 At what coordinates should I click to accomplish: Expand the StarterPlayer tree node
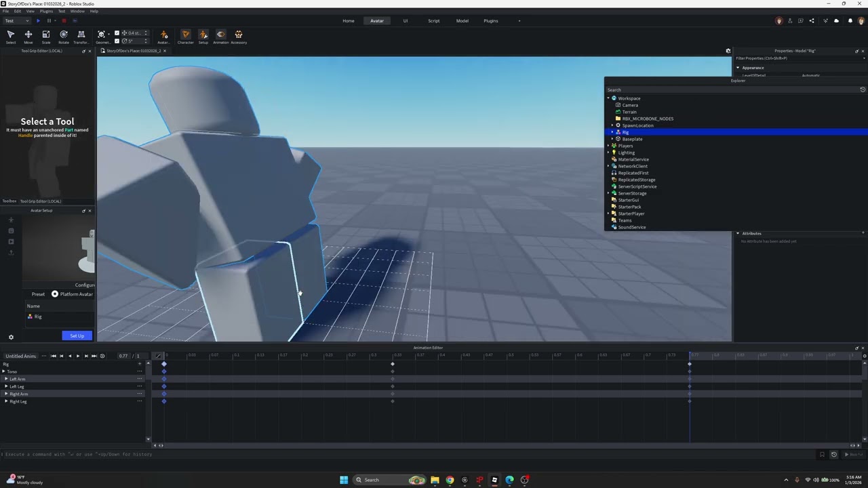pyautogui.click(x=608, y=213)
